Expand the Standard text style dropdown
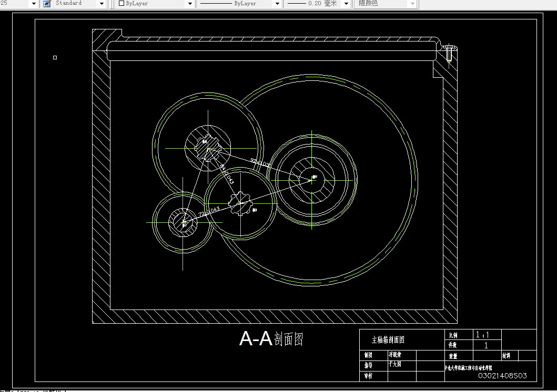This screenshot has width=557, height=392. tap(102, 4)
